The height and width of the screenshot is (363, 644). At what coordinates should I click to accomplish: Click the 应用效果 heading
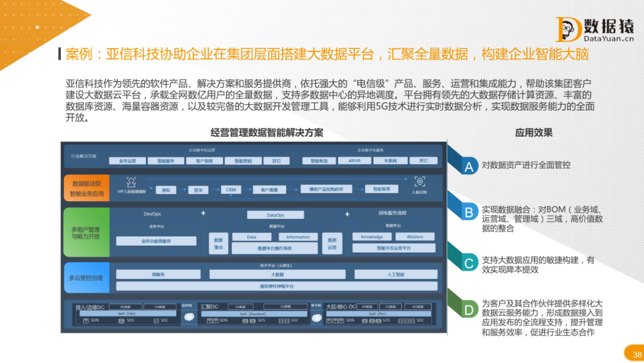point(534,133)
